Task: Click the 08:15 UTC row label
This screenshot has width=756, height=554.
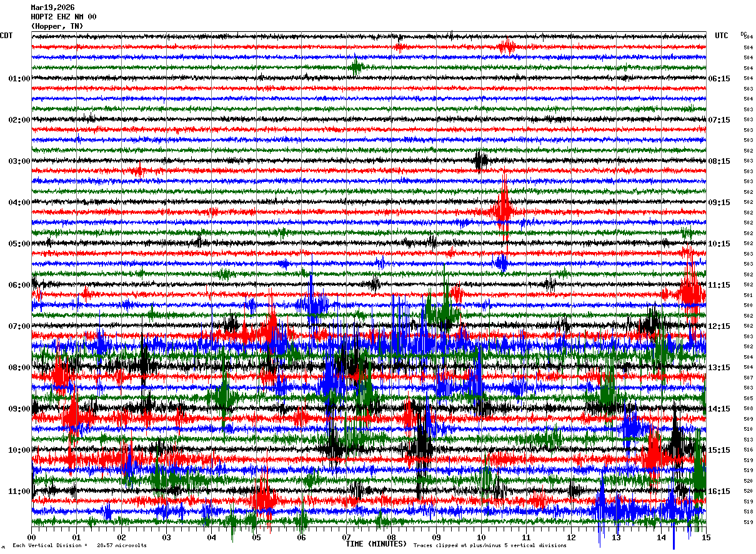Action: [x=719, y=161]
